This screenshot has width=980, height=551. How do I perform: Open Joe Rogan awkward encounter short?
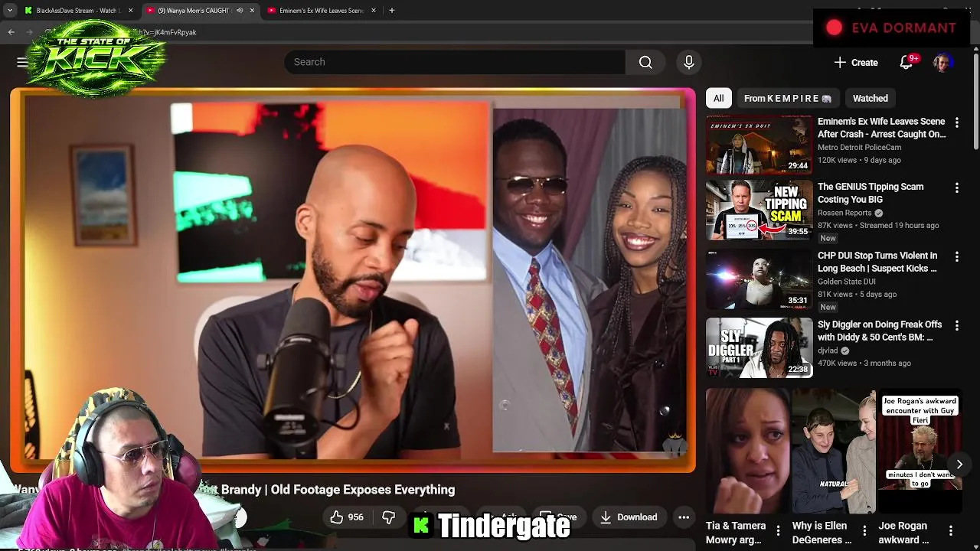[x=919, y=450]
